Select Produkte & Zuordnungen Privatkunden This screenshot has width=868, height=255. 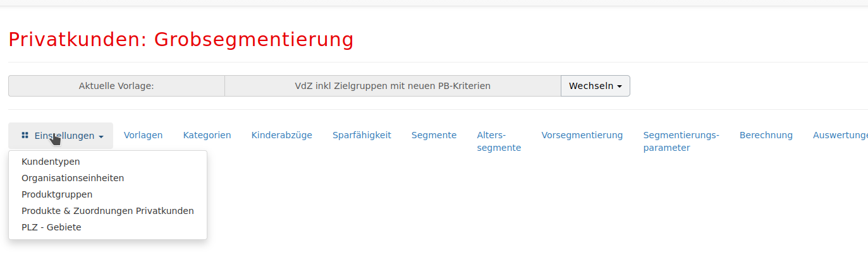point(107,211)
